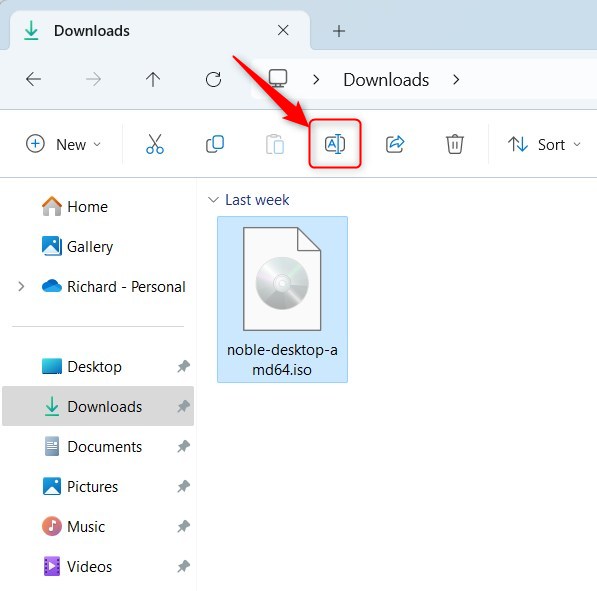The image size is (597, 591).
Task: Open the Sort options dropdown
Action: (x=544, y=144)
